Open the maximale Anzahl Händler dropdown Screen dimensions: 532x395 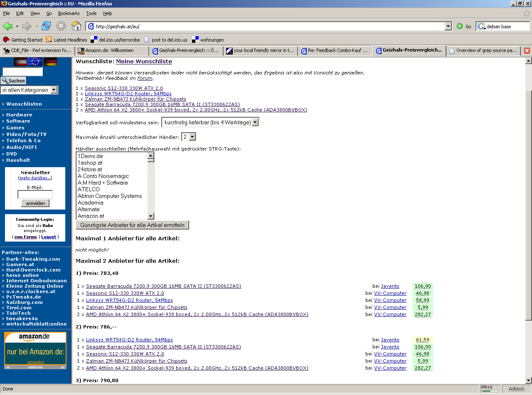[189, 137]
